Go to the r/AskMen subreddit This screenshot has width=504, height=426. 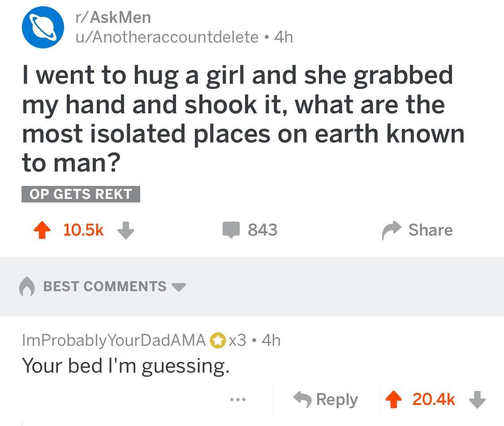click(x=113, y=17)
